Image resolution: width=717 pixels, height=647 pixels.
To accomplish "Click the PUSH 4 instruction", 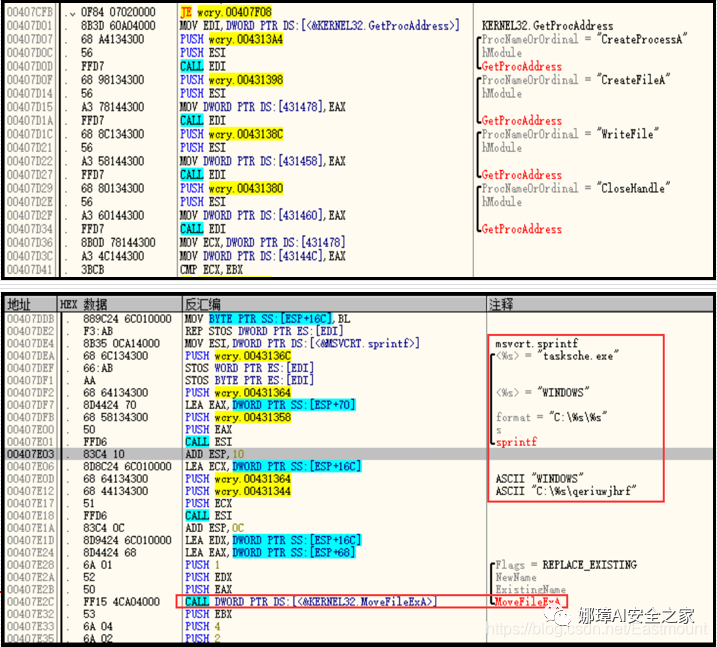I will pos(203,626).
